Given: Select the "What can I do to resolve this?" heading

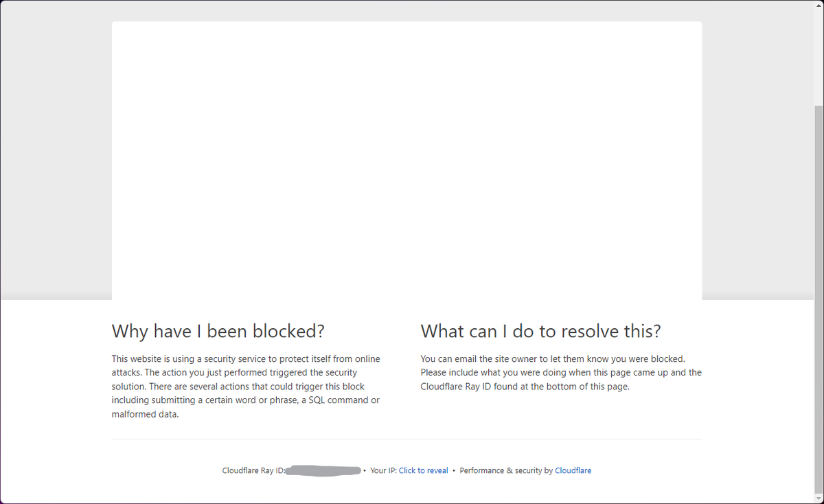Looking at the screenshot, I should (540, 331).
